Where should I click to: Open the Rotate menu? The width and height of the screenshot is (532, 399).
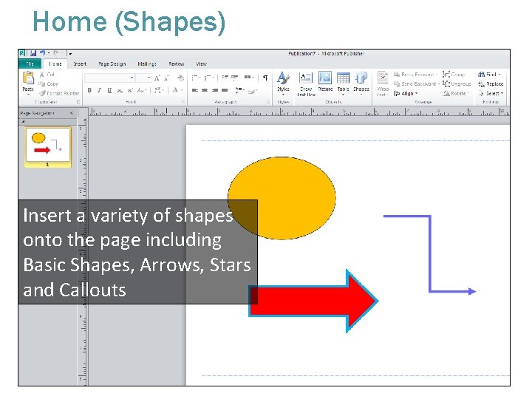(457, 93)
